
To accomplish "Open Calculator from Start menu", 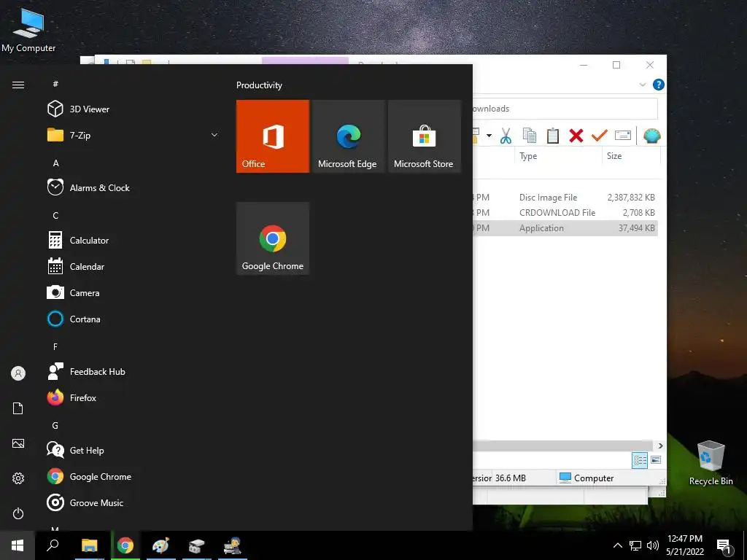I will tap(78, 241).
